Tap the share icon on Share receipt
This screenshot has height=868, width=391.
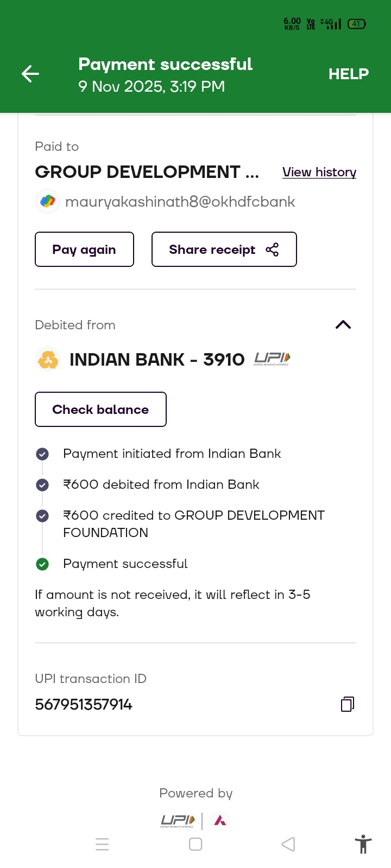[272, 250]
